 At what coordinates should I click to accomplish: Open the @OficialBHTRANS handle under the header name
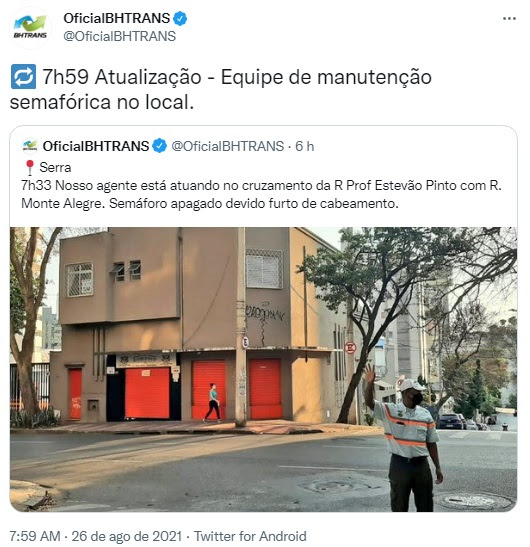119,36
